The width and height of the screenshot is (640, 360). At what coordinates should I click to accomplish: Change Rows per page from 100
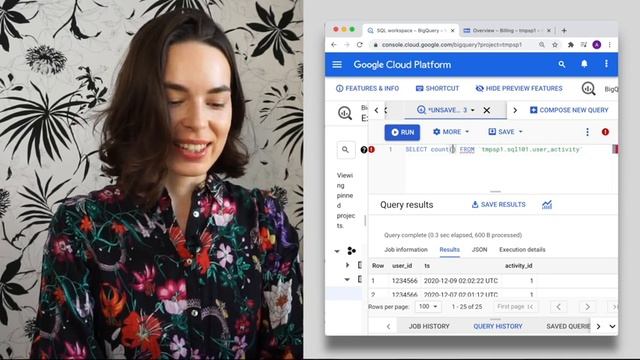428,307
